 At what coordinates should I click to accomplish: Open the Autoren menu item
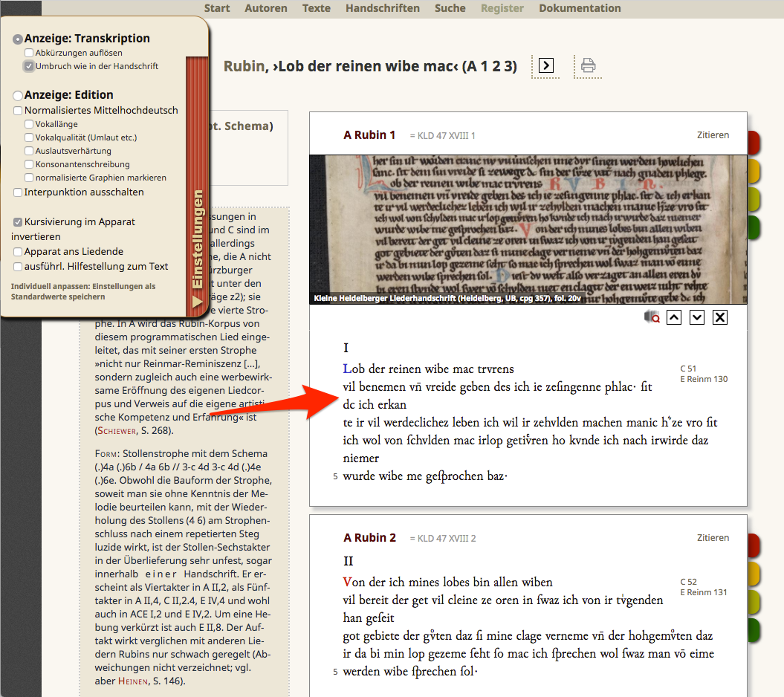point(266,8)
